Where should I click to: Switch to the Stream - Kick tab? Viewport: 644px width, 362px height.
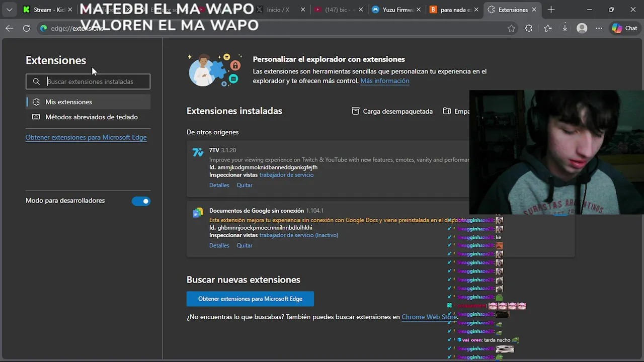(x=47, y=10)
